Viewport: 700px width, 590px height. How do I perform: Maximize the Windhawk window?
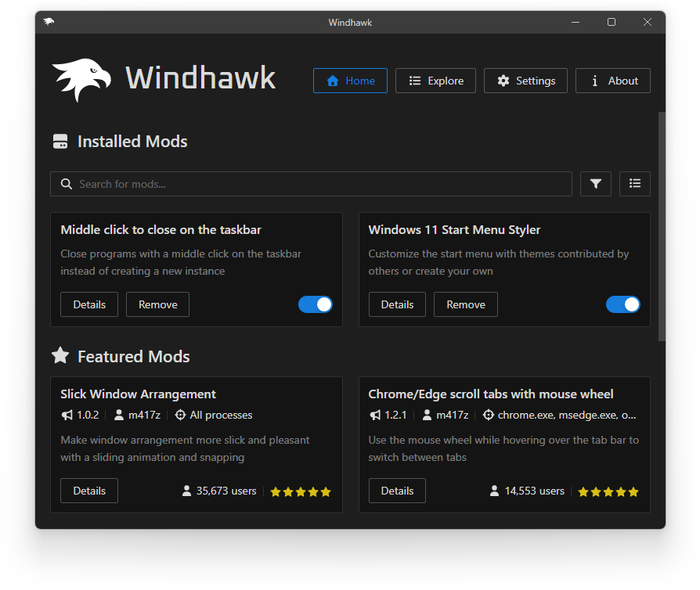[612, 22]
